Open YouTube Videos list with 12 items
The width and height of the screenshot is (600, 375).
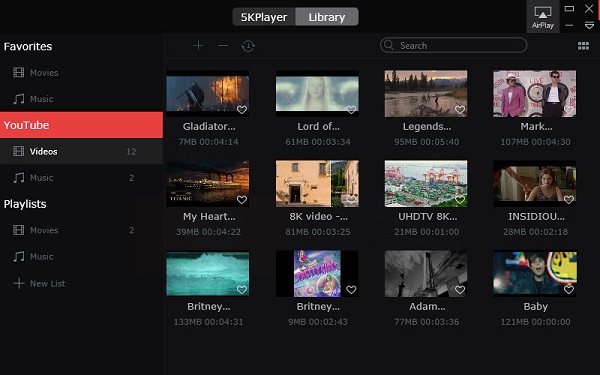tap(81, 152)
